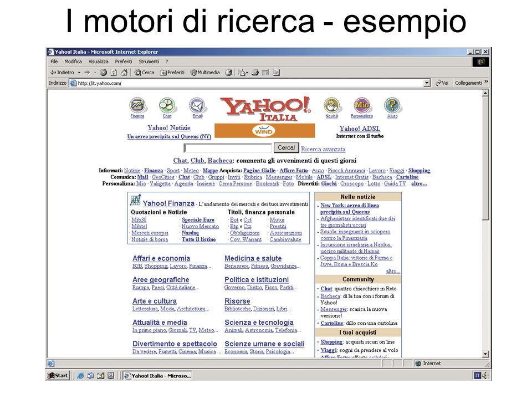The image size is (532, 399).
Task: Click the Email envelope icon
Action: pos(197,105)
